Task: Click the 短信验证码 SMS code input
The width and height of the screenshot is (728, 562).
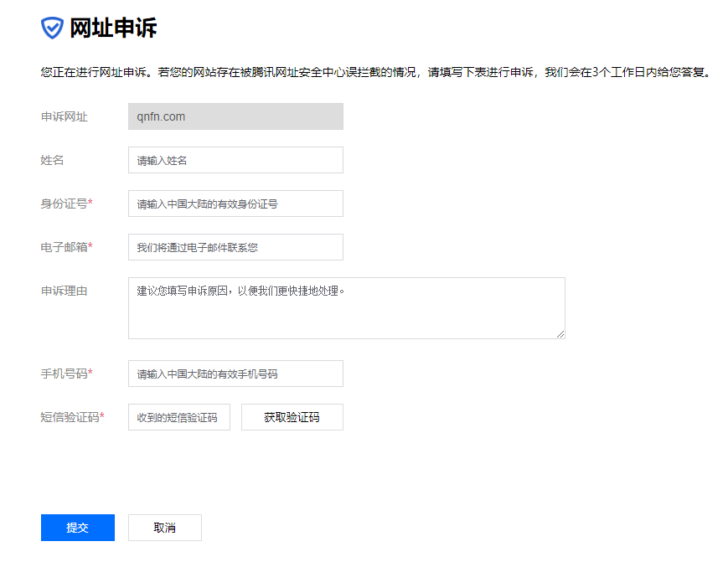Action: tap(178, 417)
